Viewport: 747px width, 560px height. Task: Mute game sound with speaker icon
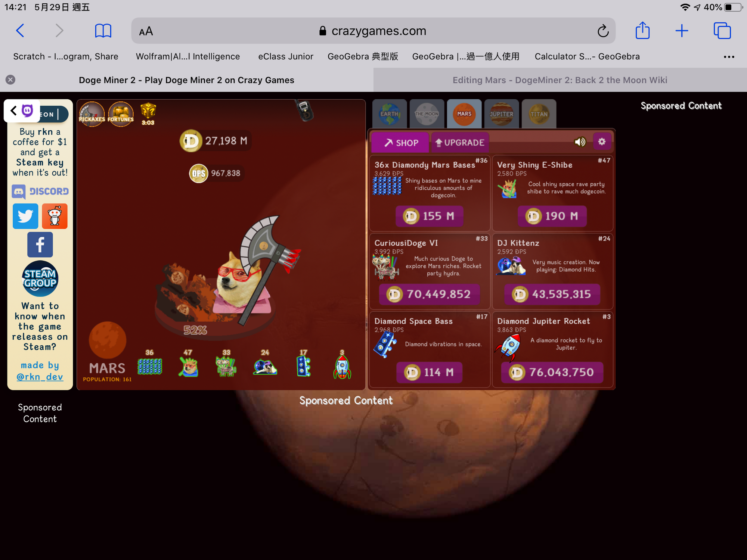[x=580, y=142]
